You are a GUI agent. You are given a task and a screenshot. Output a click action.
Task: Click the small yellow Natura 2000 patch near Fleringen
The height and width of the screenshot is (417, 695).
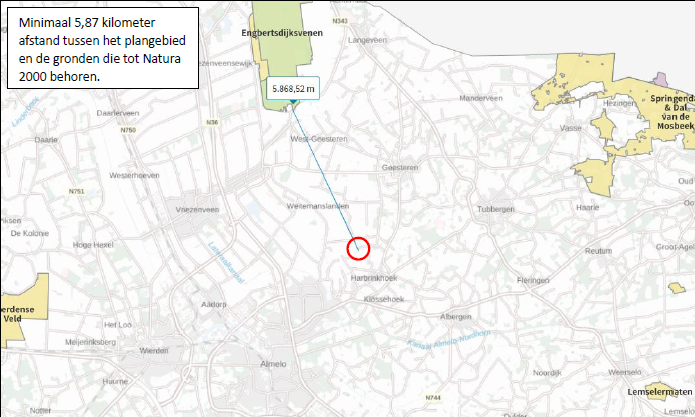coord(677,288)
